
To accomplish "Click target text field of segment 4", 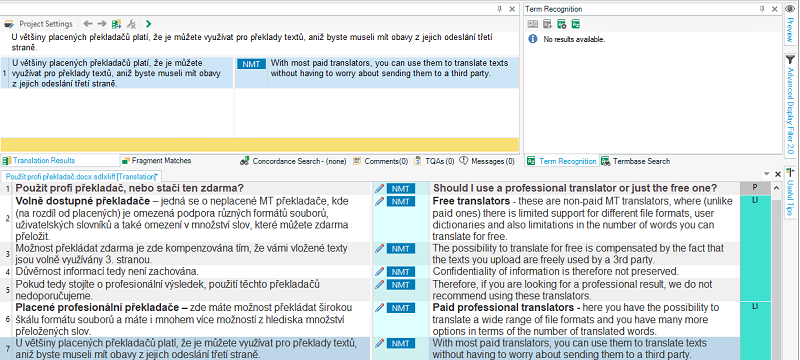I will pos(585,271).
